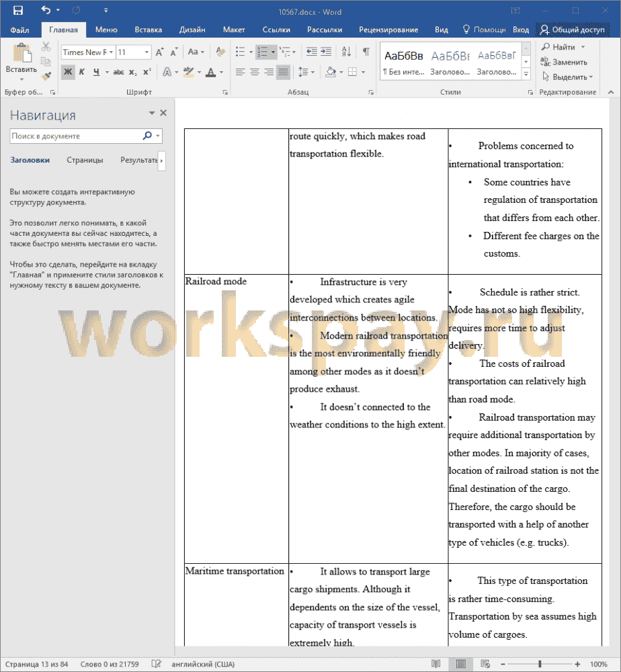
Task: Click the navigation search magnifier icon
Action: [x=147, y=136]
